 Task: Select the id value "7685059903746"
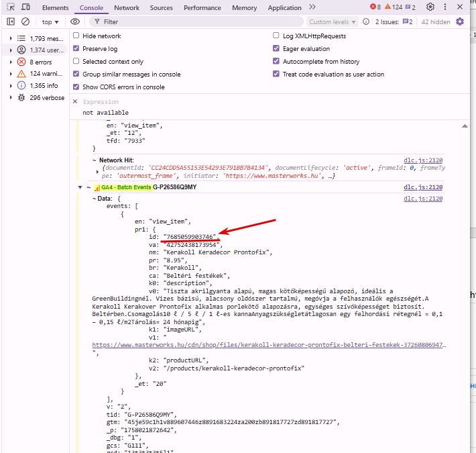point(190,237)
